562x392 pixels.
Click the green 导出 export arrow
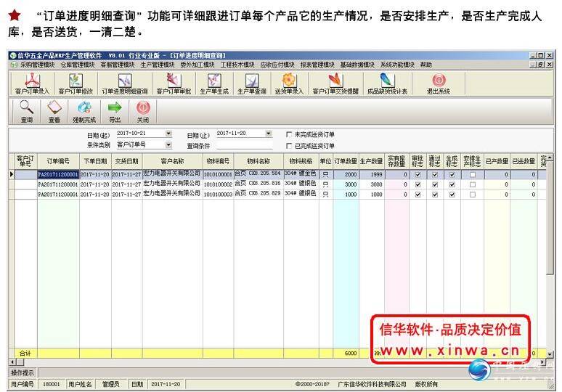[x=115, y=112]
